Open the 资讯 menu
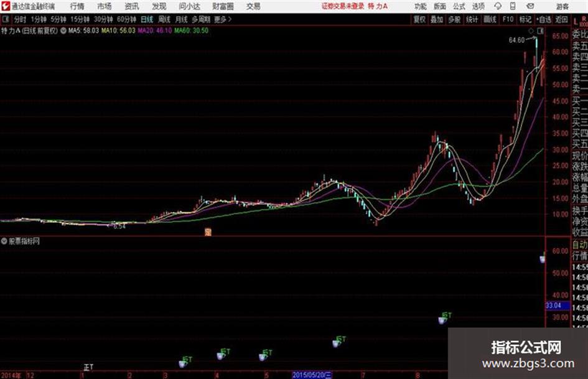This screenshot has height=379, width=588. click(x=132, y=6)
